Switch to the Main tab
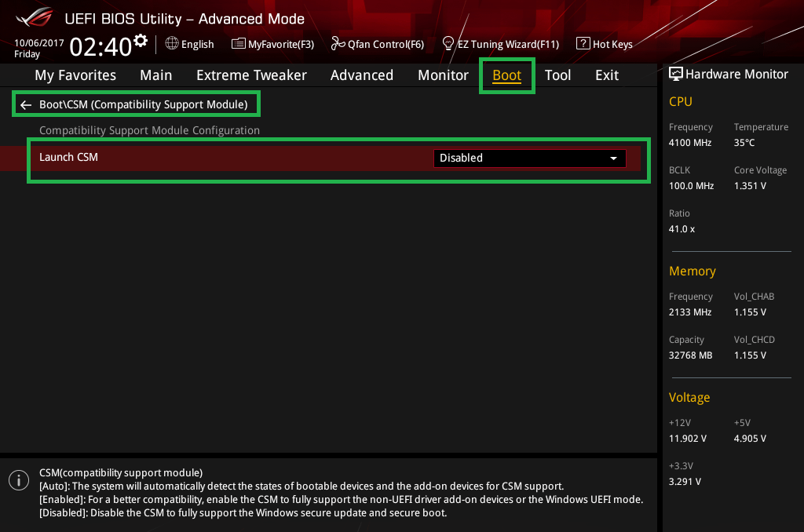 156,75
